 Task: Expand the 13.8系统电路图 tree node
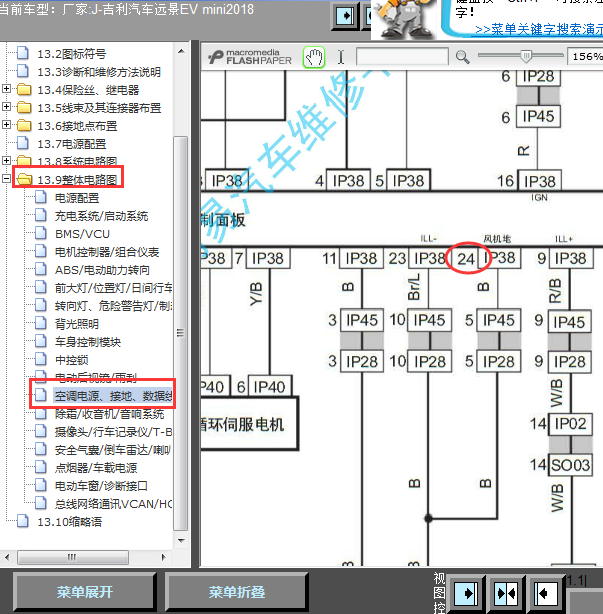pyautogui.click(x=6, y=160)
